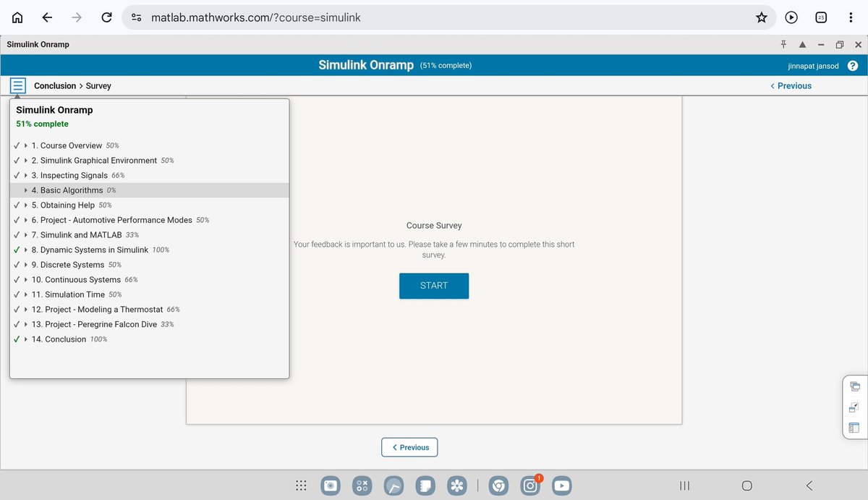Toggle the course outline hamburger menu
Viewport: 868px width, 500px height.
coord(18,85)
